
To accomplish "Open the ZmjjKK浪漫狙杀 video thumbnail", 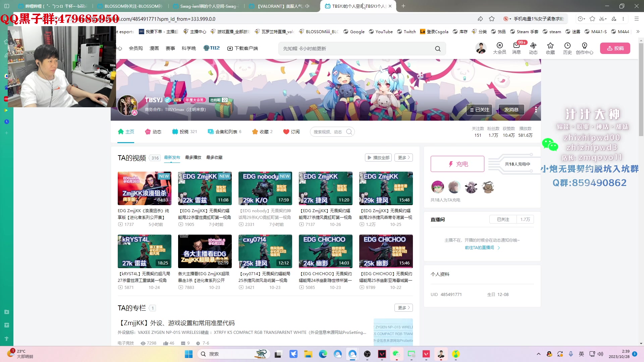I will point(145,188).
